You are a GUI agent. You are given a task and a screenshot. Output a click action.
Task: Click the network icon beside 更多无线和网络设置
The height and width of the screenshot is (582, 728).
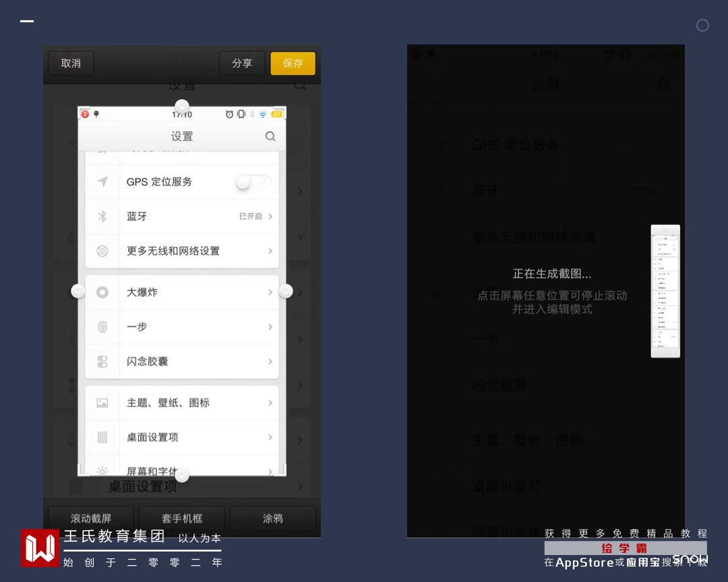point(102,251)
